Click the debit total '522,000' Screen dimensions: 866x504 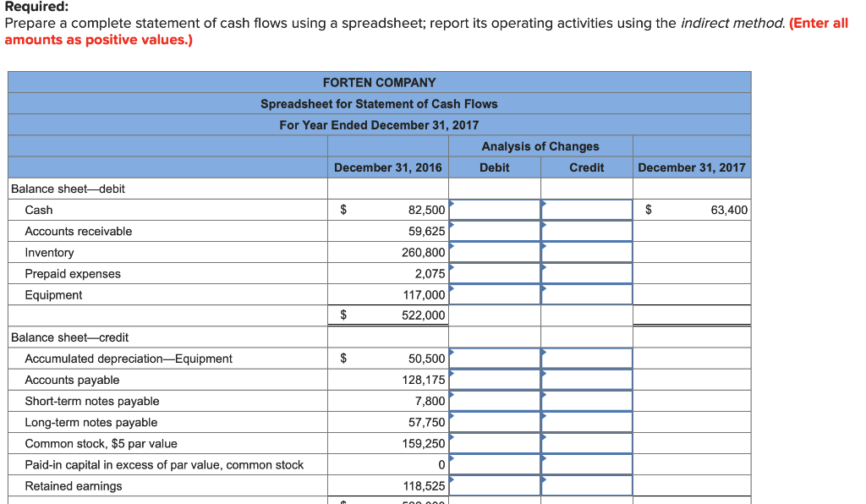pyautogui.click(x=423, y=315)
